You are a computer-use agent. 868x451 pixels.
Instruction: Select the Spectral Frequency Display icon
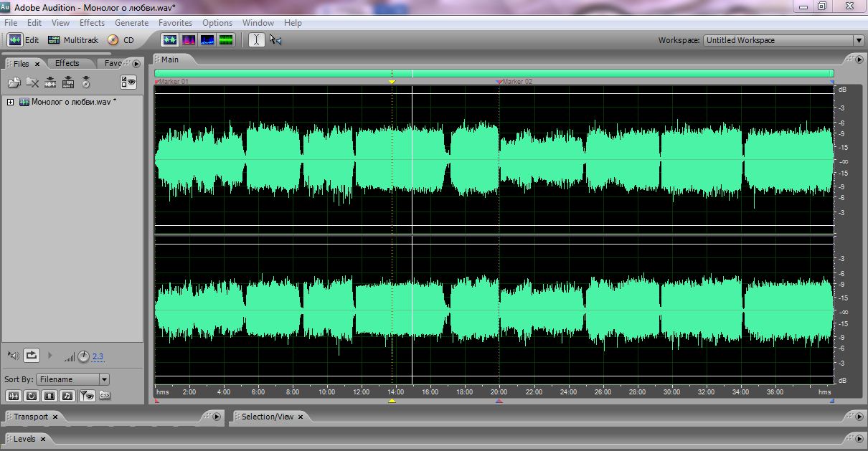(189, 40)
